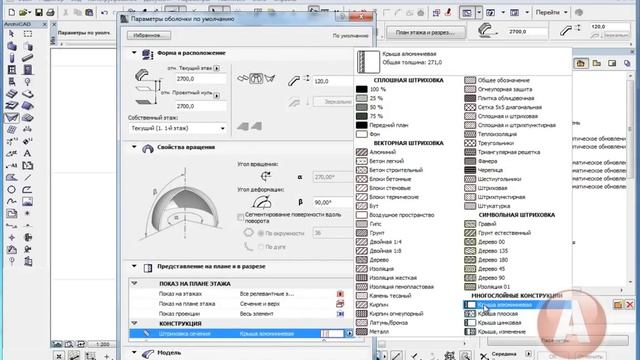Click the Open file toolbar icon
This screenshot has width=640, height=360.
click(x=24, y=13)
